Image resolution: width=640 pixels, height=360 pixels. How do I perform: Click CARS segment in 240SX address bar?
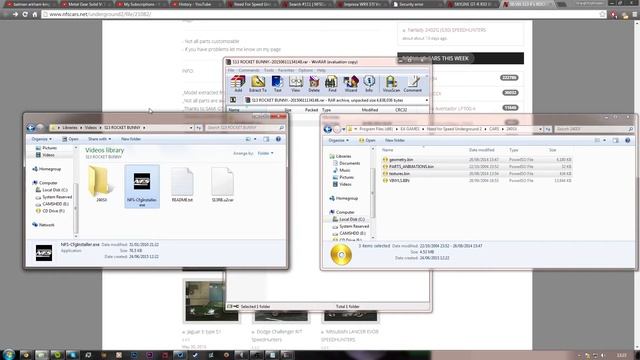[x=494, y=129]
